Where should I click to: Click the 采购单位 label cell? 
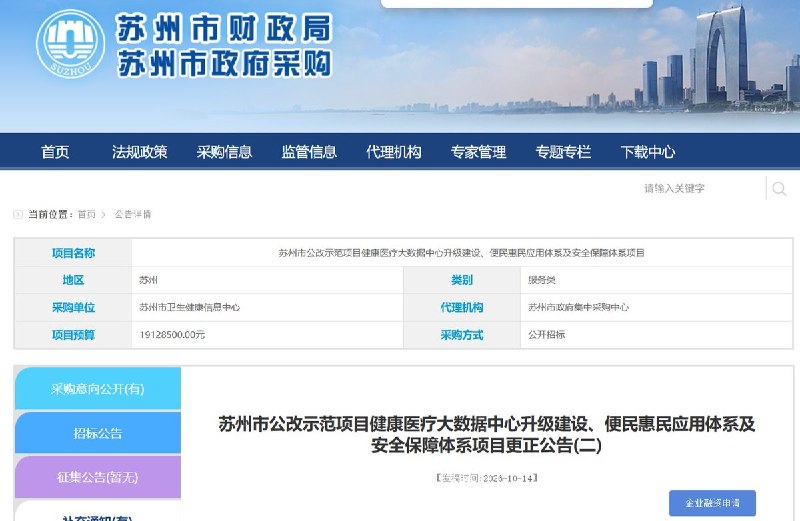[x=73, y=307]
